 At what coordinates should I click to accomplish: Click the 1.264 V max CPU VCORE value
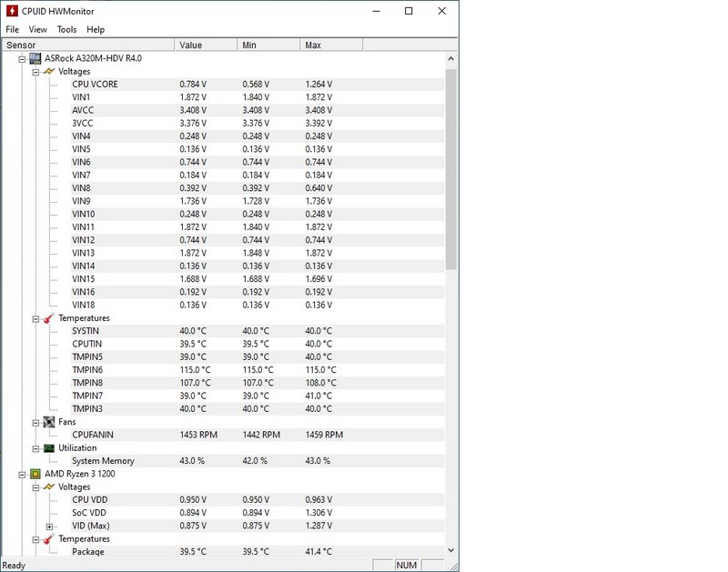click(x=318, y=85)
